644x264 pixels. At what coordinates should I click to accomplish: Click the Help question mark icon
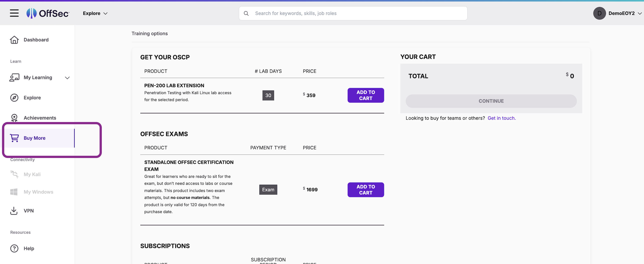14,248
